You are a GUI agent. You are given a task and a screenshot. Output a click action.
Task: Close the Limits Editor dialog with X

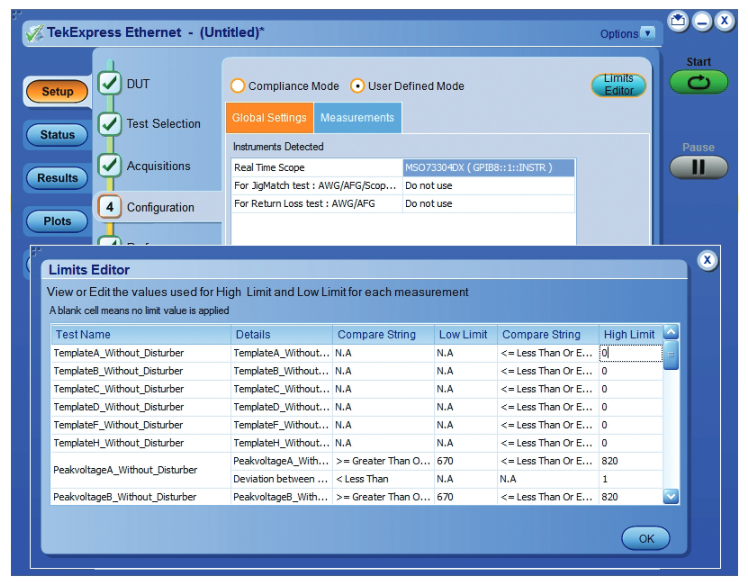click(707, 260)
